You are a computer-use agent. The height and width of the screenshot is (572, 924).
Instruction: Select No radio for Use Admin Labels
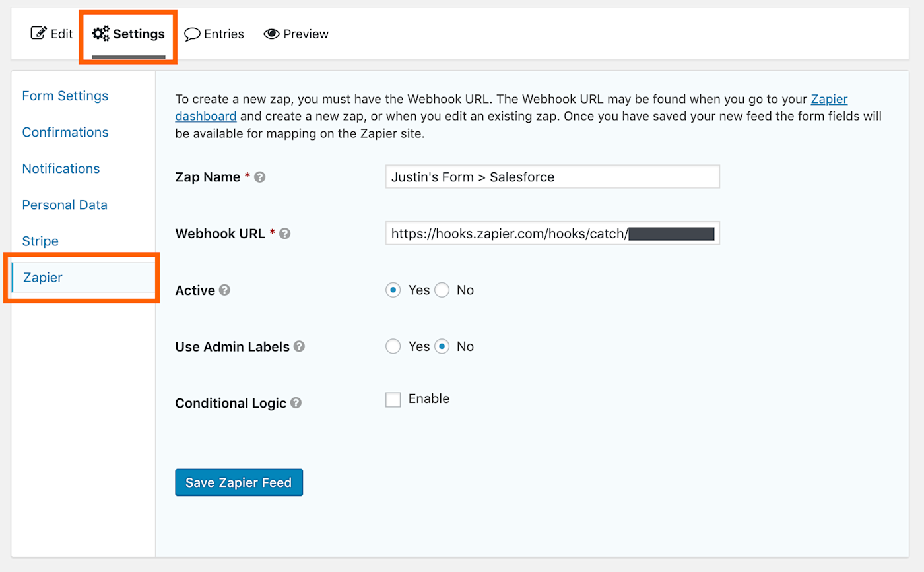pyautogui.click(x=442, y=346)
